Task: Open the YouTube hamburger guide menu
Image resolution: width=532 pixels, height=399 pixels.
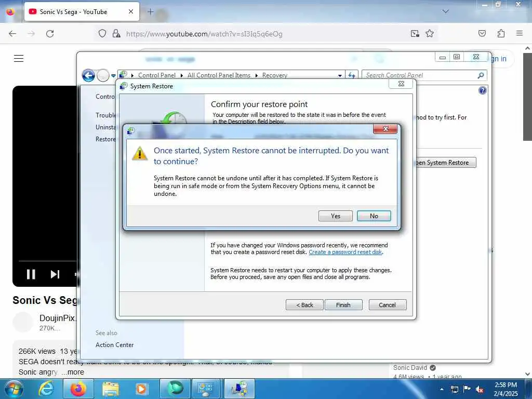Action: point(19,58)
